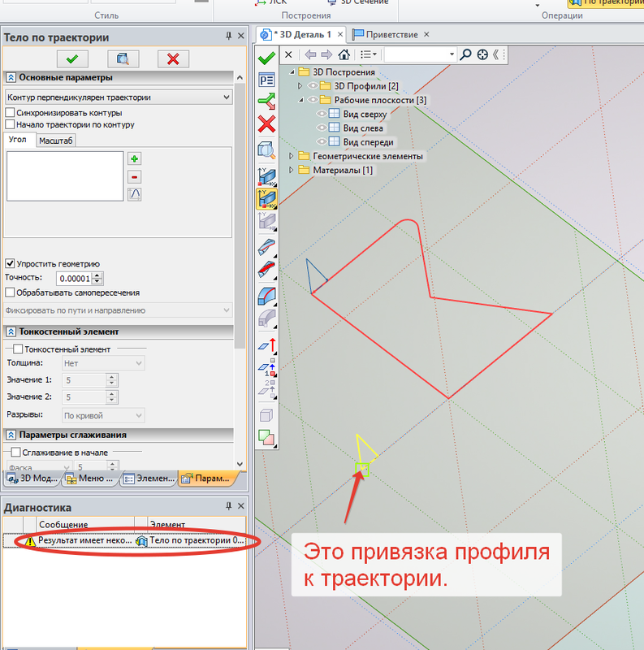Click red minus to remove angle entry
Image resolution: width=644 pixels, height=650 pixels.
(x=135, y=176)
